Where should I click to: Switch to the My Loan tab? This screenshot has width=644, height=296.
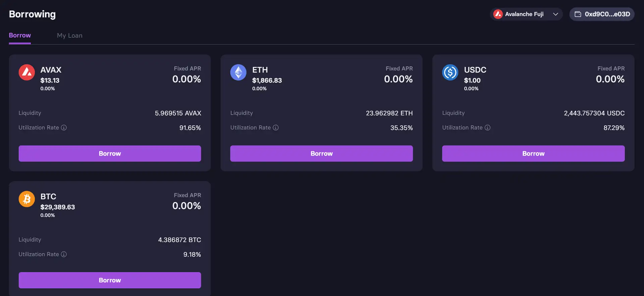pyautogui.click(x=69, y=36)
